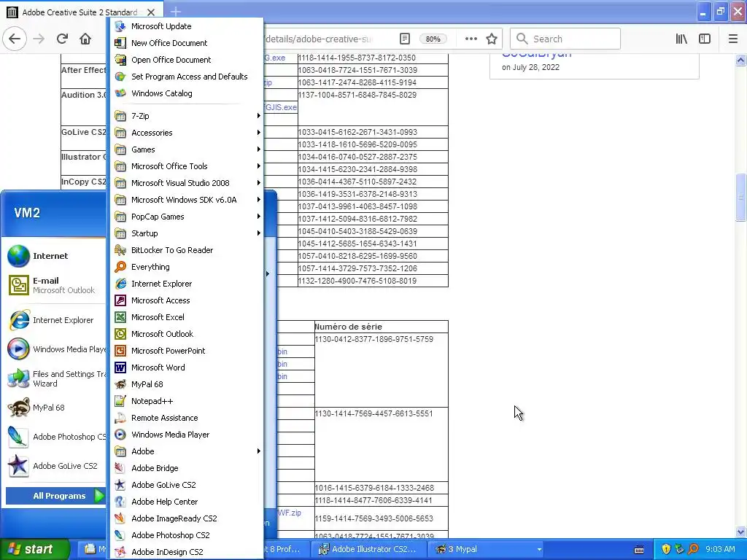Reload the current browser page
This screenshot has width=747, height=560.
(62, 39)
